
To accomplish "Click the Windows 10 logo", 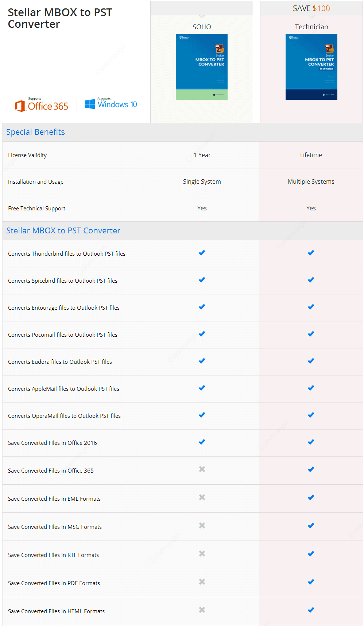I will click(x=111, y=104).
